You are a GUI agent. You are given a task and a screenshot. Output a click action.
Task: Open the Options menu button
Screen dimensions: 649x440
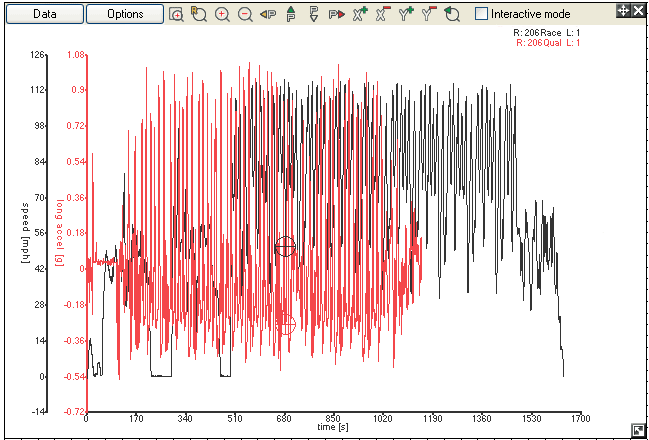125,15
